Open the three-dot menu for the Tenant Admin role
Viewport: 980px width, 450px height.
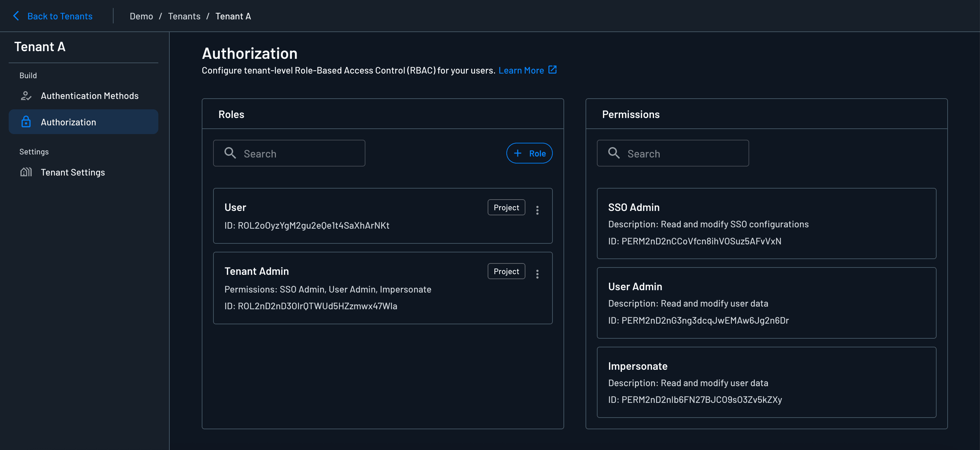537,274
